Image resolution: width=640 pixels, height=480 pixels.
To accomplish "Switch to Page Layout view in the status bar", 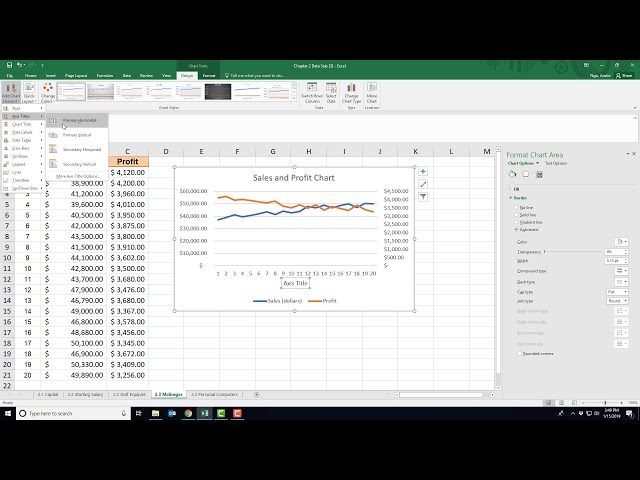I will tap(562, 403).
